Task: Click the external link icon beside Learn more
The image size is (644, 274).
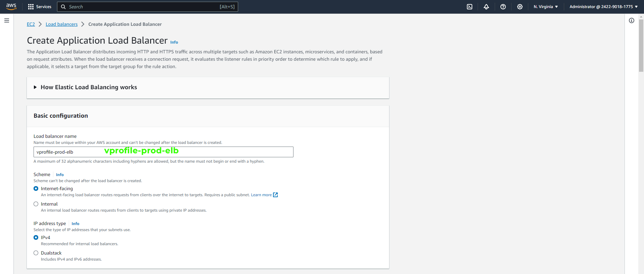Action: pyautogui.click(x=275, y=195)
